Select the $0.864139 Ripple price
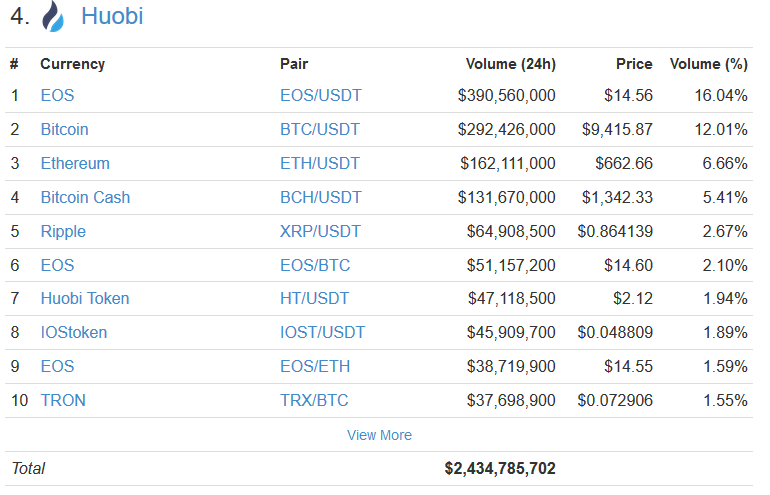Screen dimensions: 770x495 point(615,231)
